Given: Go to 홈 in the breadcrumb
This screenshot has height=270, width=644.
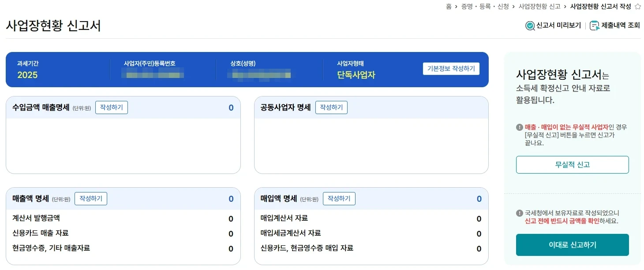Looking at the screenshot, I should tap(449, 7).
